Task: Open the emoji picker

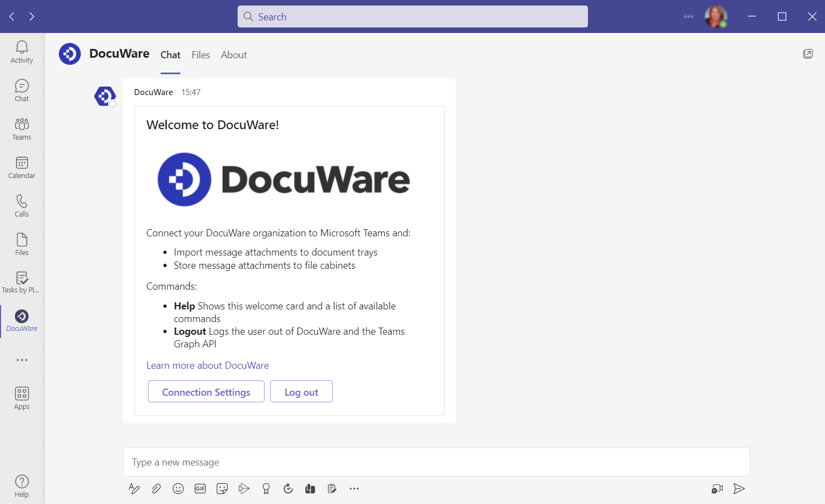Action: click(178, 489)
